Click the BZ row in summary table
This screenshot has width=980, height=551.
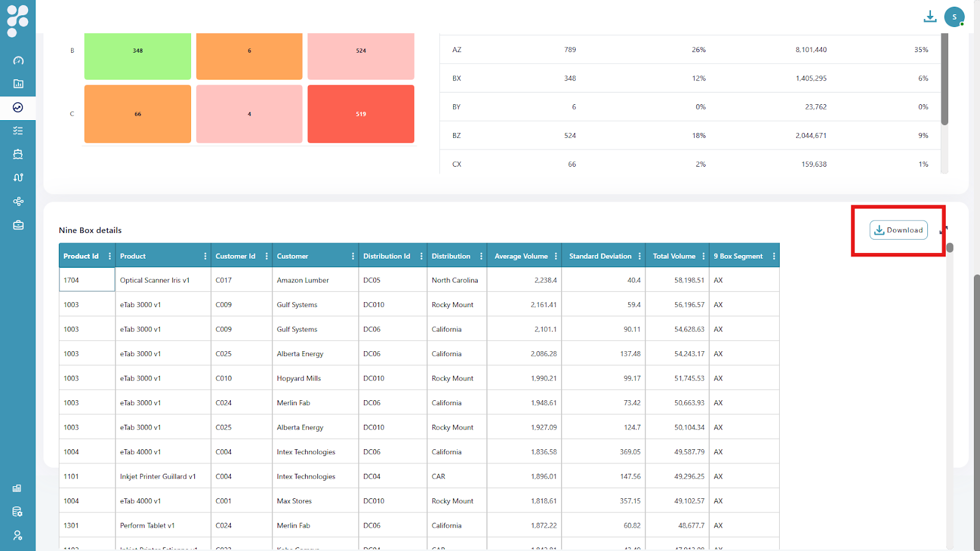[x=690, y=135]
